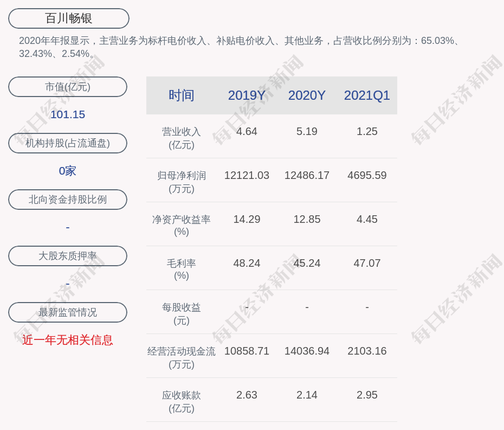
Task: Select the red 近一年无相关信息 text
Action: (x=68, y=340)
